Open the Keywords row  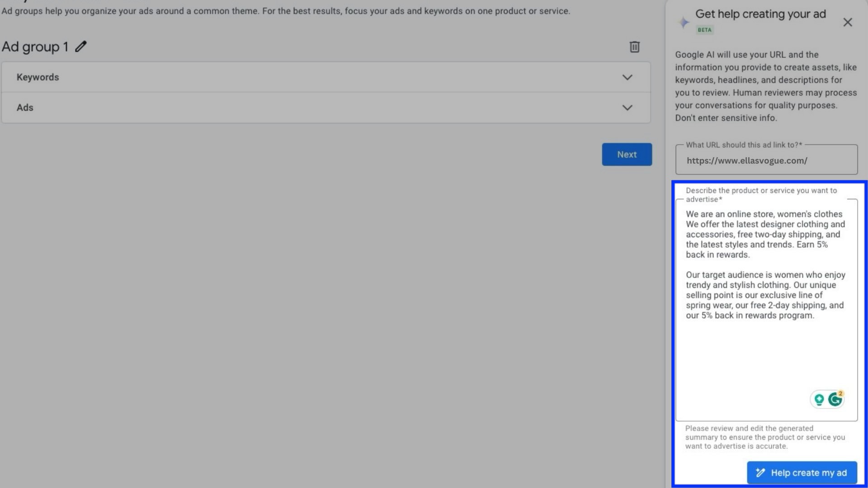[x=326, y=77]
